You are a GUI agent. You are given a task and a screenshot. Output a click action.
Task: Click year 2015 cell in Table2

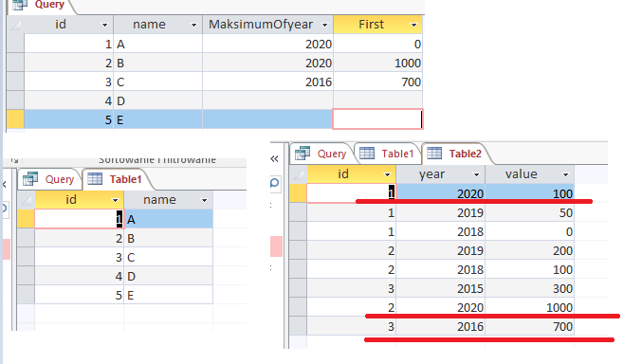441,289
